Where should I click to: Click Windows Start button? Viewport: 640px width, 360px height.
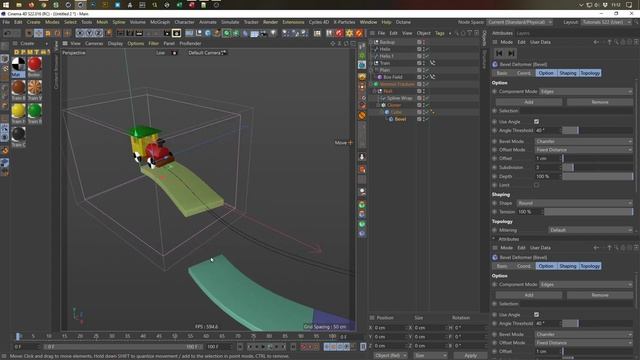6,5
